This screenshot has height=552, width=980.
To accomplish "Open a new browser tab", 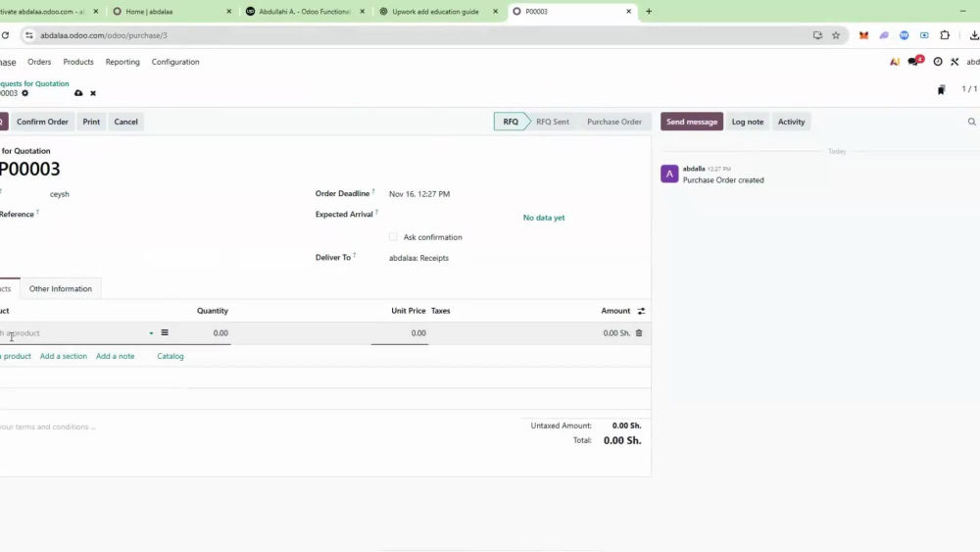I will coord(649,11).
